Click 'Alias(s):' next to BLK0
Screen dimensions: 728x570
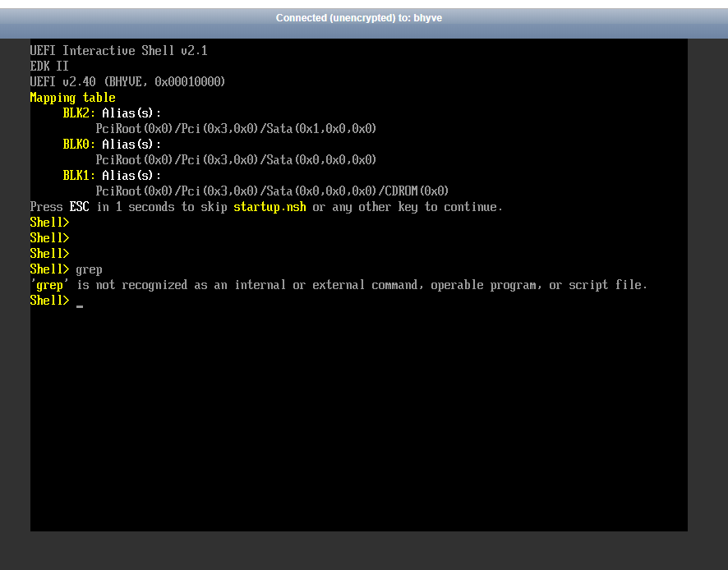click(131, 145)
